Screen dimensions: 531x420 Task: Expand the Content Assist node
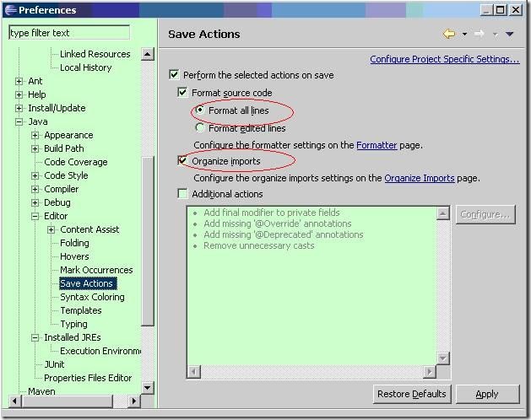click(x=51, y=229)
